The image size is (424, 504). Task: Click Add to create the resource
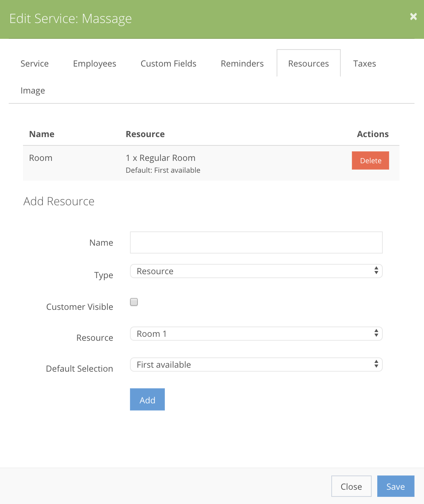point(147,399)
